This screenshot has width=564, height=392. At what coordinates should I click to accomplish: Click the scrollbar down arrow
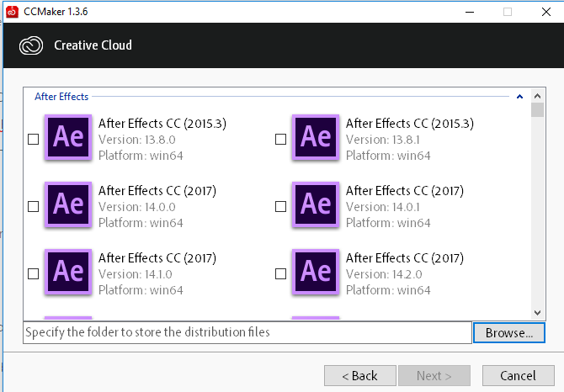pos(537,313)
